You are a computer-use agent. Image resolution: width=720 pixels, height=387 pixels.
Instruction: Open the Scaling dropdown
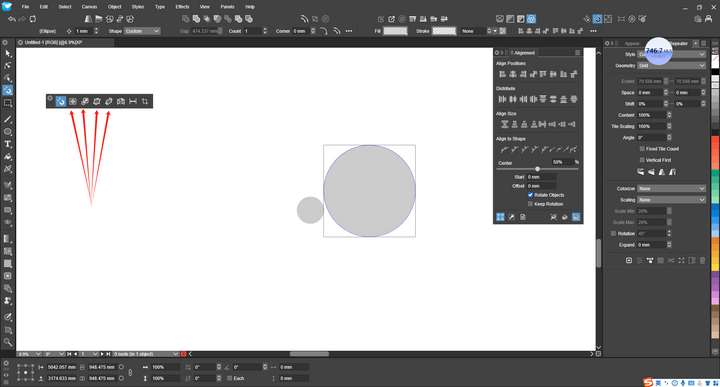tap(671, 200)
